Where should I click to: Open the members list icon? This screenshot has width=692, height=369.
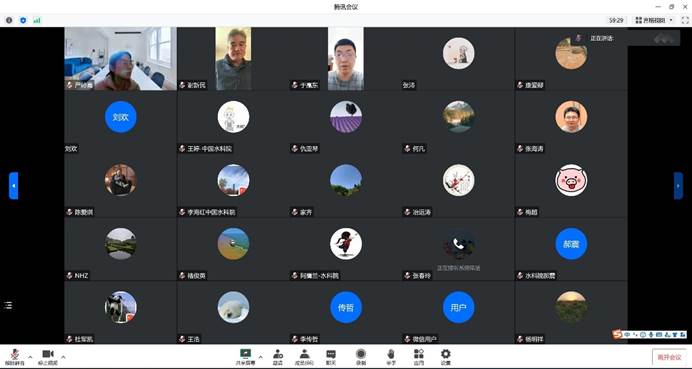304,356
